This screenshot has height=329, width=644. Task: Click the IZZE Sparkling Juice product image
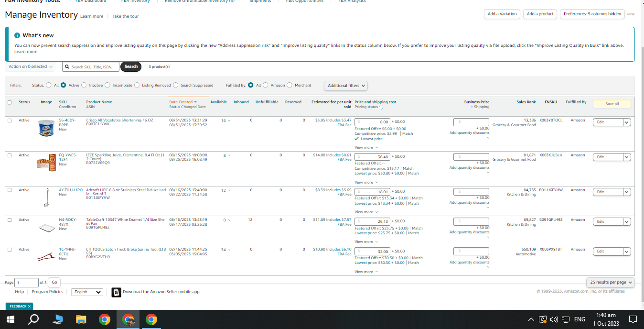[46, 162]
